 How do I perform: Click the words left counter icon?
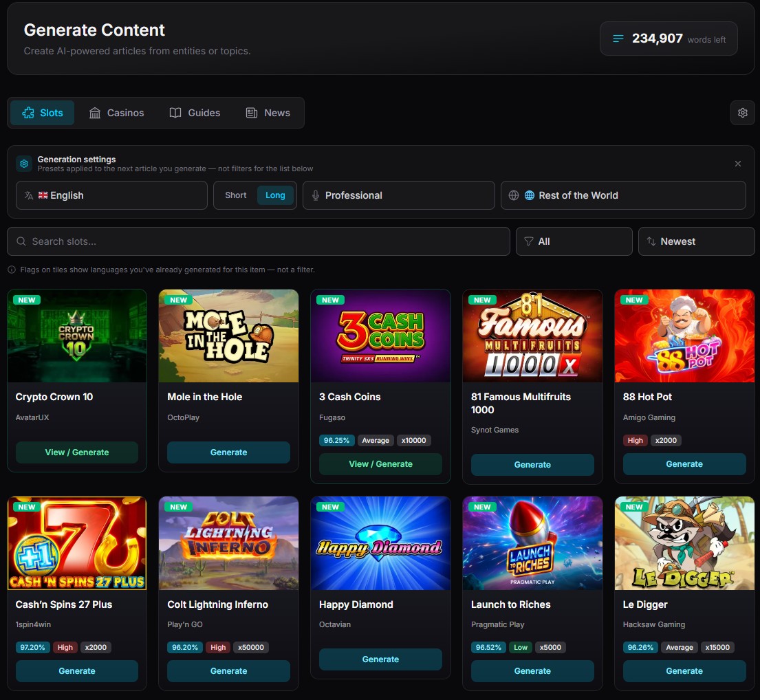coord(618,39)
